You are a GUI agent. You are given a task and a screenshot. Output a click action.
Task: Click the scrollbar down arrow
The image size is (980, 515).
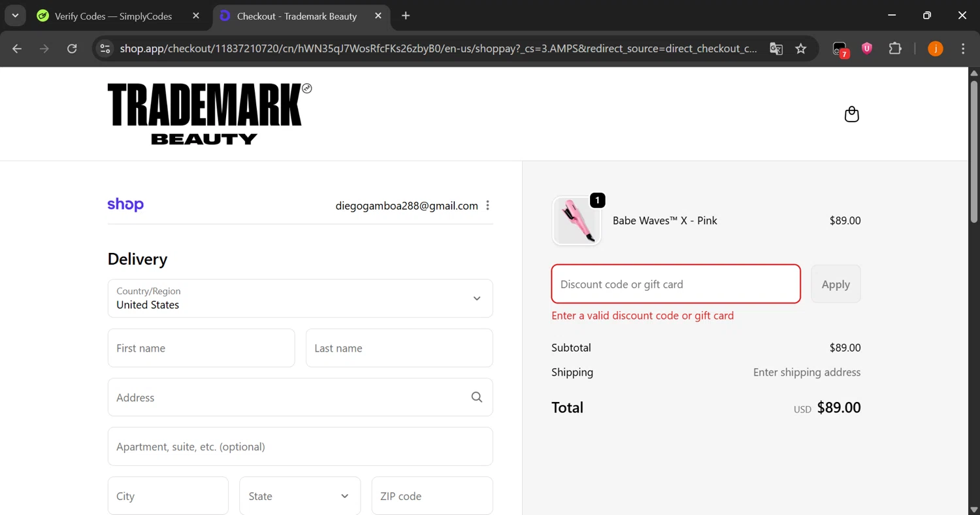point(973,509)
